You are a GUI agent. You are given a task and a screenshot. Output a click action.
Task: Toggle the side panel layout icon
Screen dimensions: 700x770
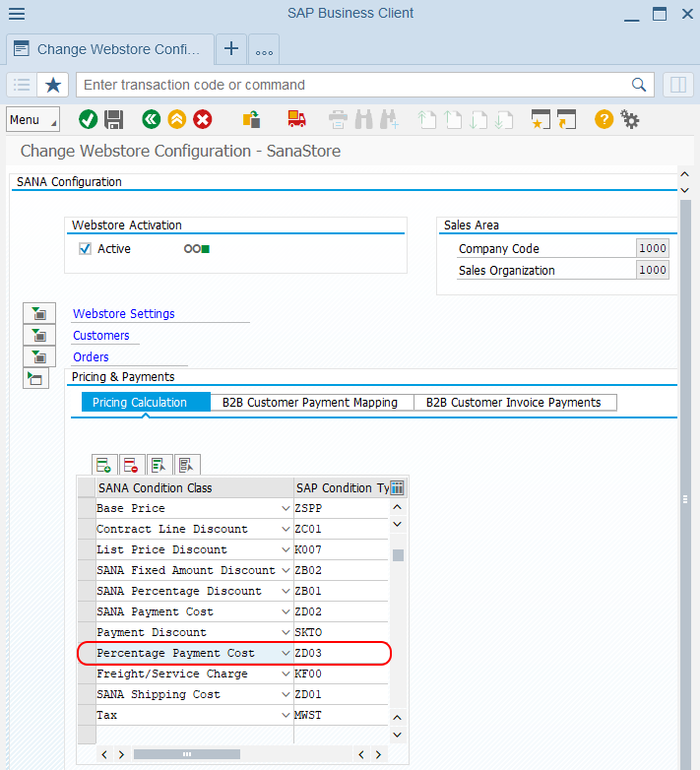[678, 85]
